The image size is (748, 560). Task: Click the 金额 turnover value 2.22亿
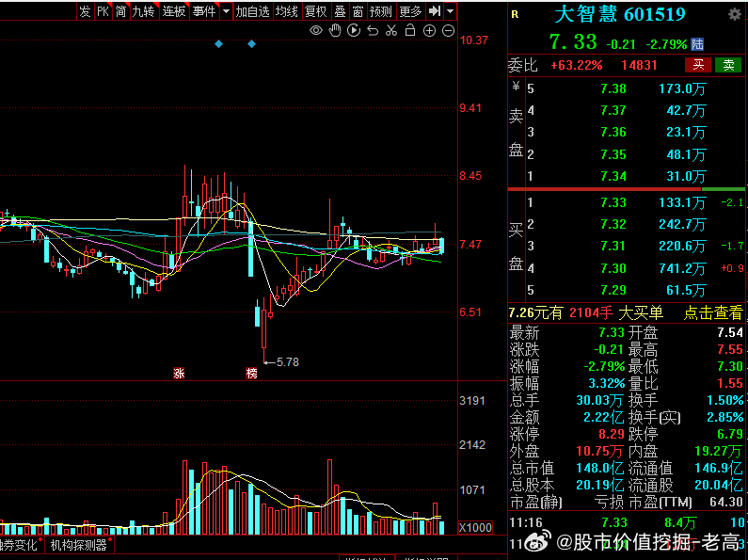[603, 417]
